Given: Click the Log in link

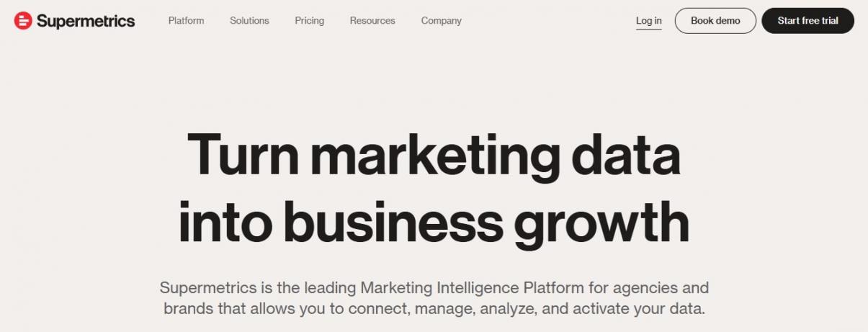Looking at the screenshot, I should click(648, 21).
